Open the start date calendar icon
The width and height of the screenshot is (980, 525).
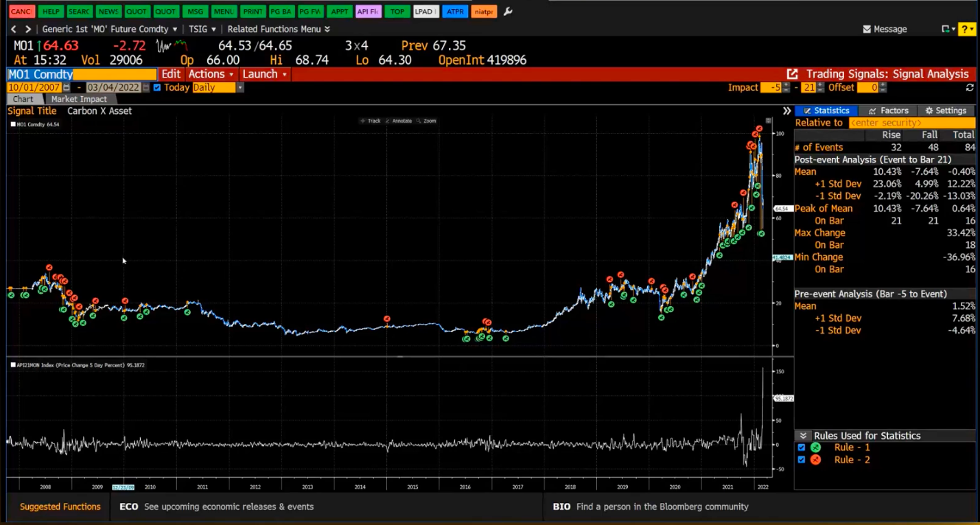click(67, 87)
